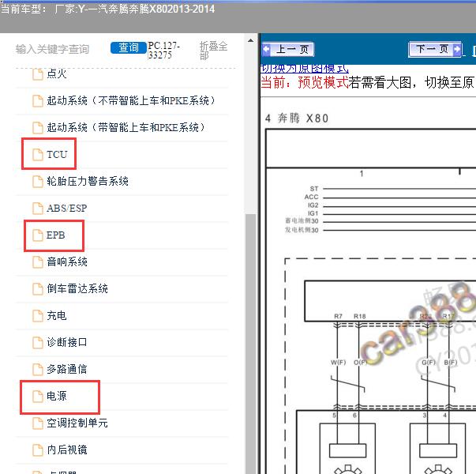The height and width of the screenshot is (474, 476).
Task: Click the document icon beside 诊断接口
Action: [38, 342]
